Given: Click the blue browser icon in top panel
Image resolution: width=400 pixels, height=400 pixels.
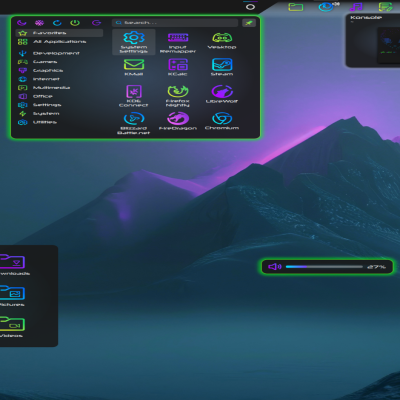Looking at the screenshot, I should (326, 7).
